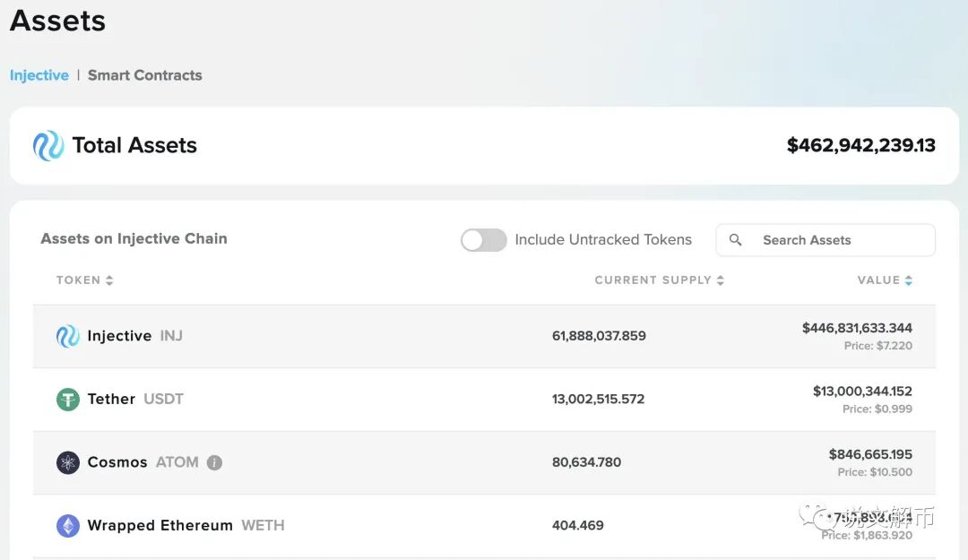
Task: Click the Assets on Injective Chain heading
Action: (134, 239)
